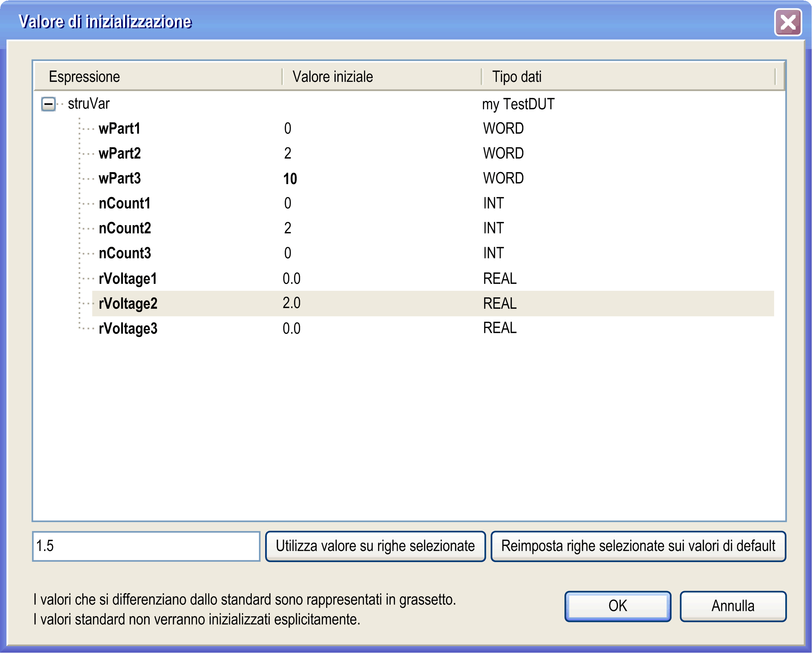Cancel with the Annulla button

733,606
